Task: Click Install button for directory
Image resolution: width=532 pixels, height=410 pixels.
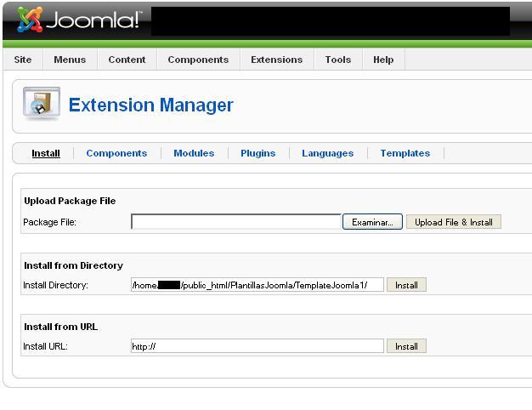Action: (x=406, y=285)
